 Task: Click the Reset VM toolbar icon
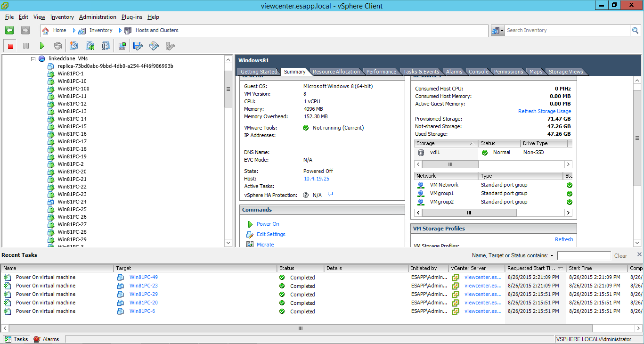pyautogui.click(x=57, y=46)
